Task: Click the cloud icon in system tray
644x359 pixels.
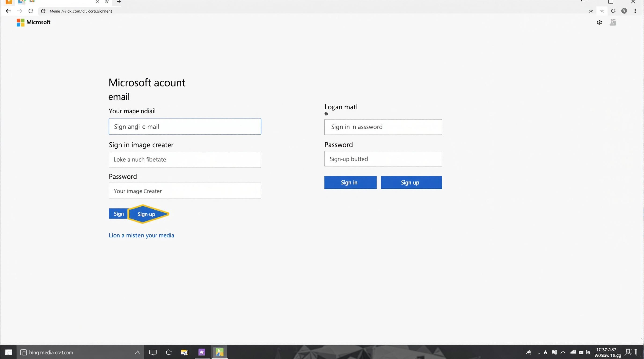Action: click(x=573, y=352)
